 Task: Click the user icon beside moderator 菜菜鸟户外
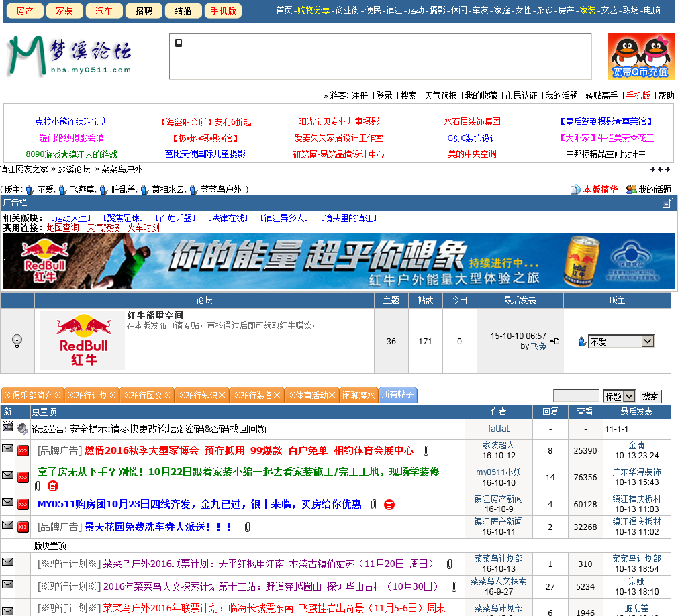tap(194, 190)
